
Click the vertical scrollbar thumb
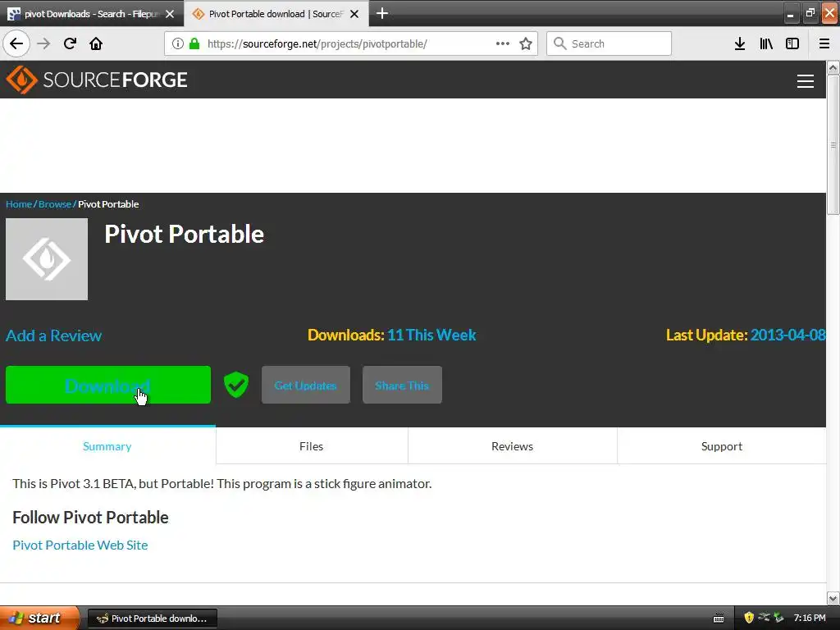point(833,144)
